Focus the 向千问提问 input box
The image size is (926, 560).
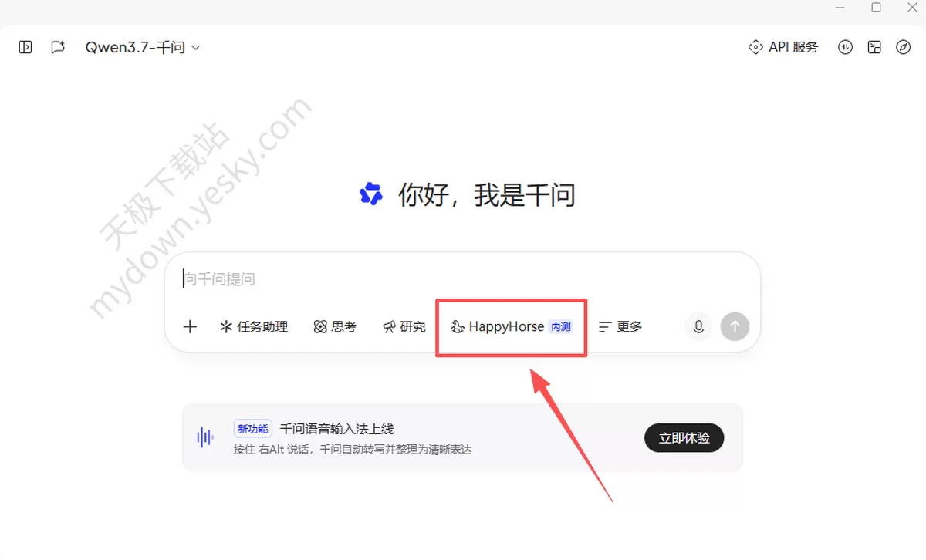[x=463, y=278]
